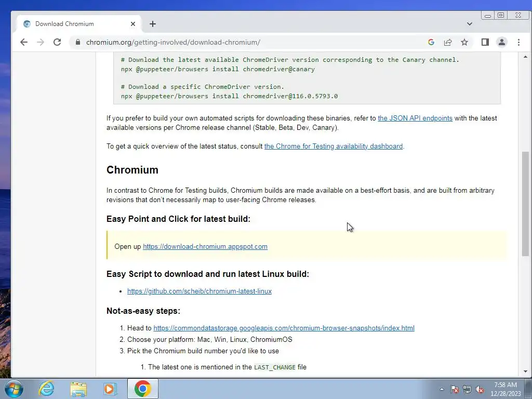
Task: Close the Download Chromium tab
Action: [x=133, y=24]
